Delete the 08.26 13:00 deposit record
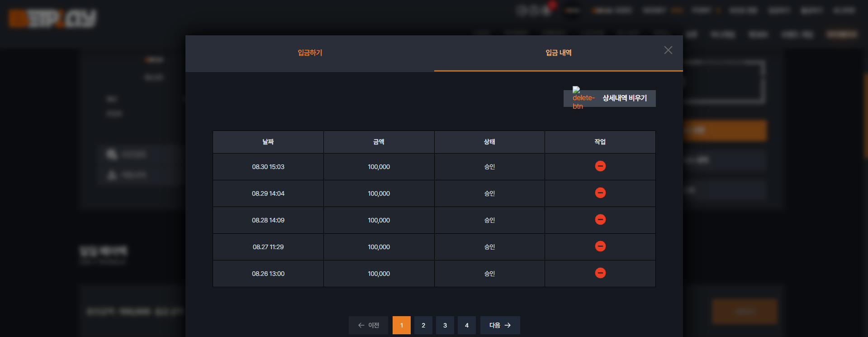The width and height of the screenshot is (868, 337). click(x=600, y=273)
